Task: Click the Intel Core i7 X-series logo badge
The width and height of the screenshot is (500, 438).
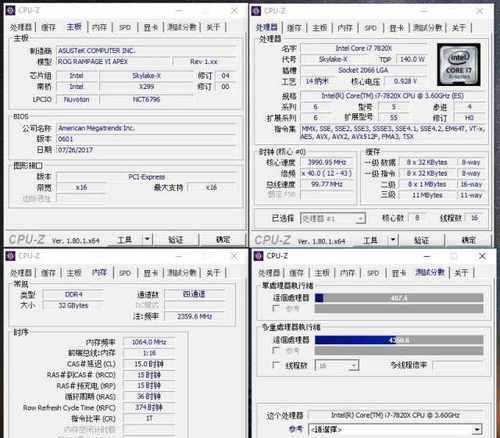Action: tap(459, 64)
